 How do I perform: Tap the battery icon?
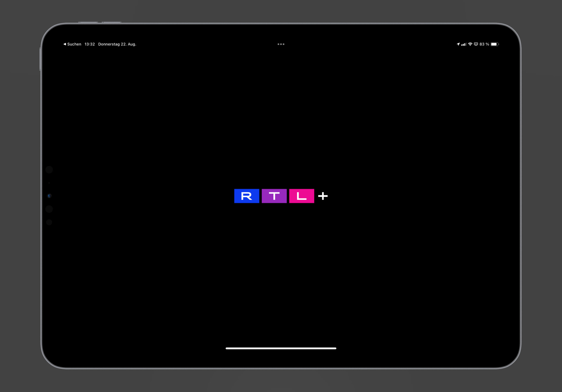(x=495, y=44)
